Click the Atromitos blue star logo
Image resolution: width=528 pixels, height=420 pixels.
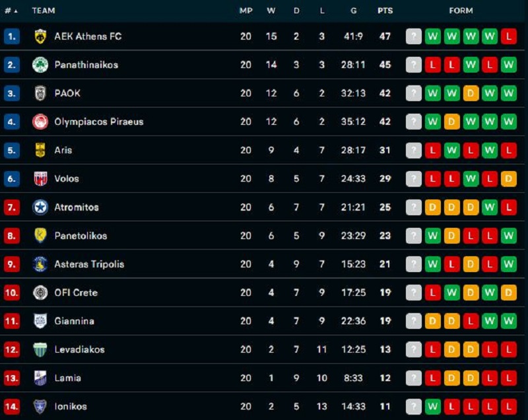pos(40,207)
